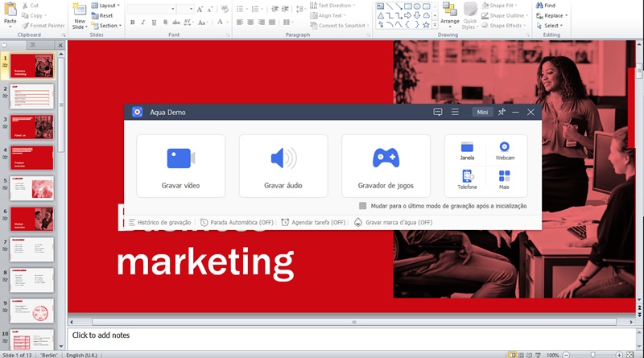Center text in Paragraph group
The image size is (644, 358).
250,23
